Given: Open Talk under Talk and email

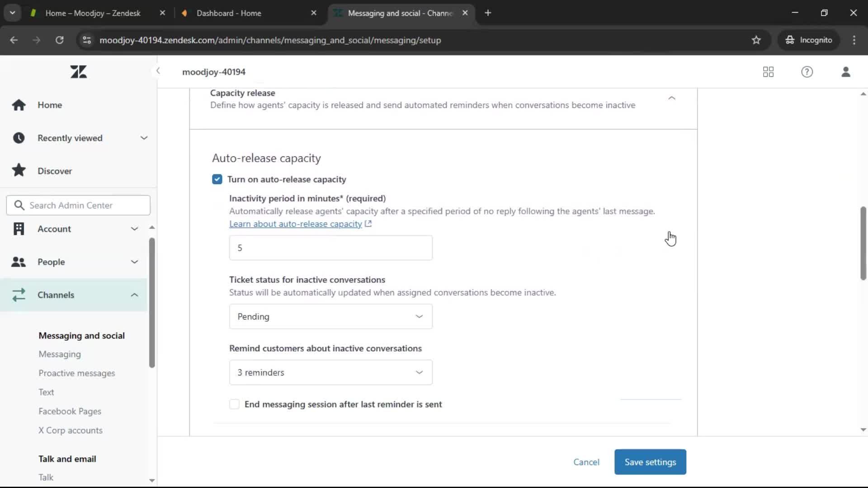Looking at the screenshot, I should click(x=46, y=477).
